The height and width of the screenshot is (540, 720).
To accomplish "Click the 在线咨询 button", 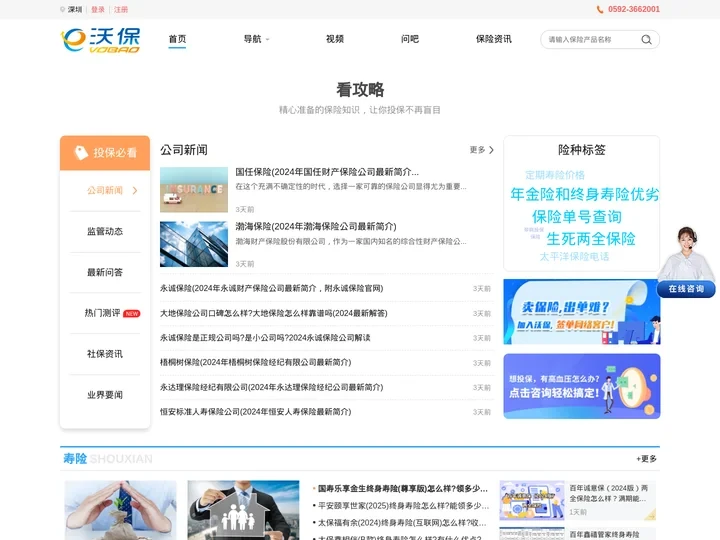I will 686,289.
